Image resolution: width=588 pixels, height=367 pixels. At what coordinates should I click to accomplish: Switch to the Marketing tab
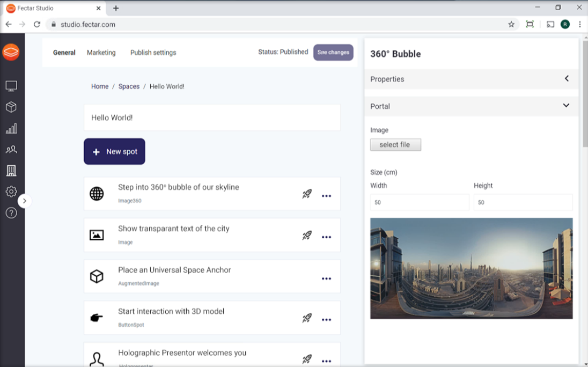click(x=101, y=53)
